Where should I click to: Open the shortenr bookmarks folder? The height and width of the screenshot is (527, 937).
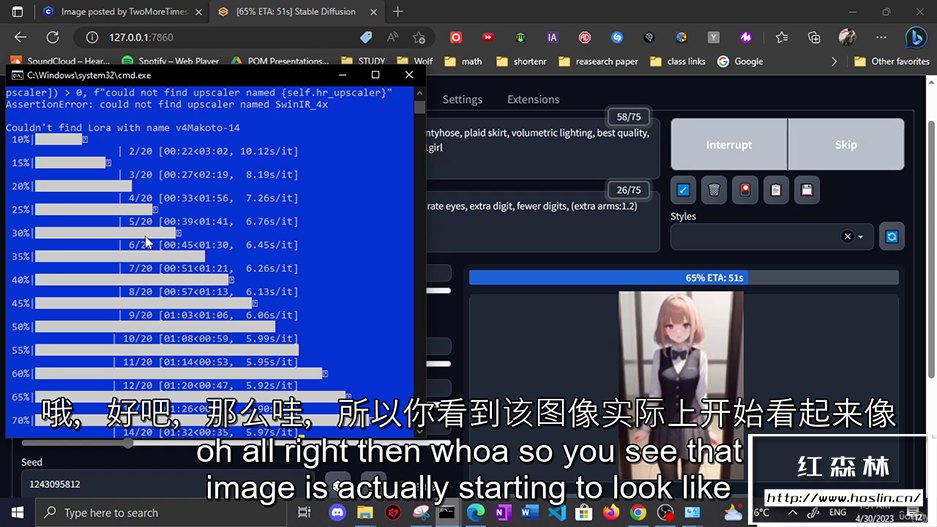click(521, 61)
